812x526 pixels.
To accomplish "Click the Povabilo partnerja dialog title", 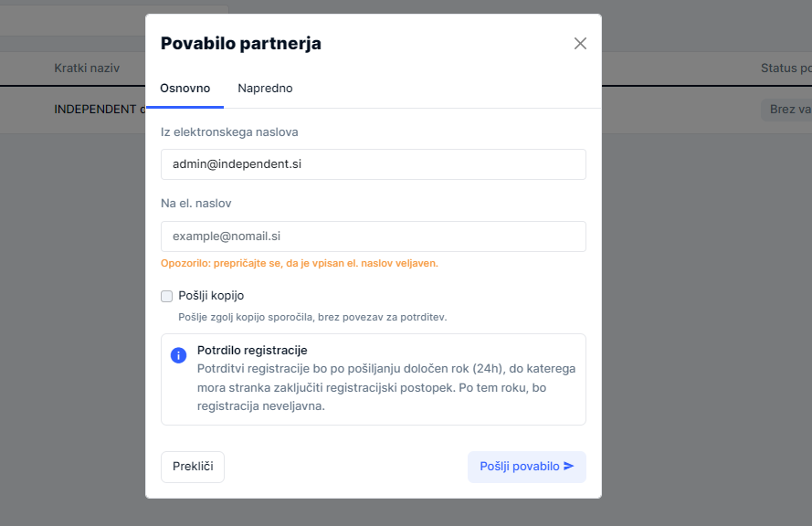I will coord(241,43).
